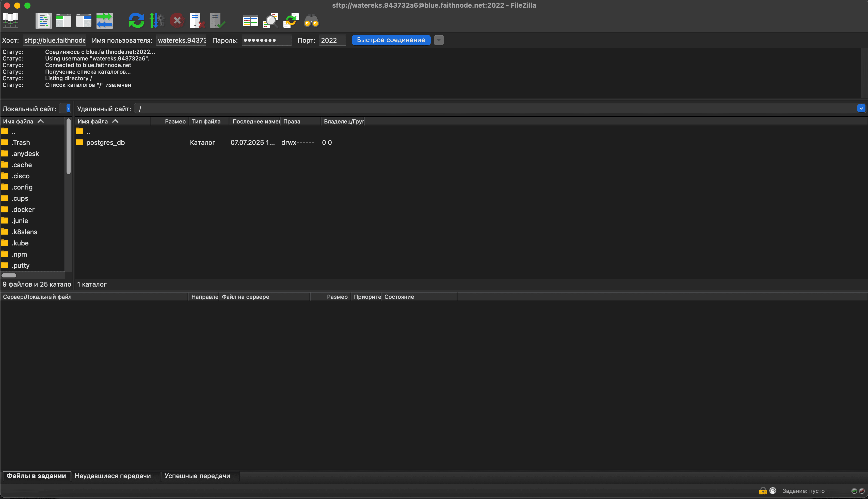Switch to Успешные передачи tab
The height and width of the screenshot is (499, 868).
[x=197, y=476]
